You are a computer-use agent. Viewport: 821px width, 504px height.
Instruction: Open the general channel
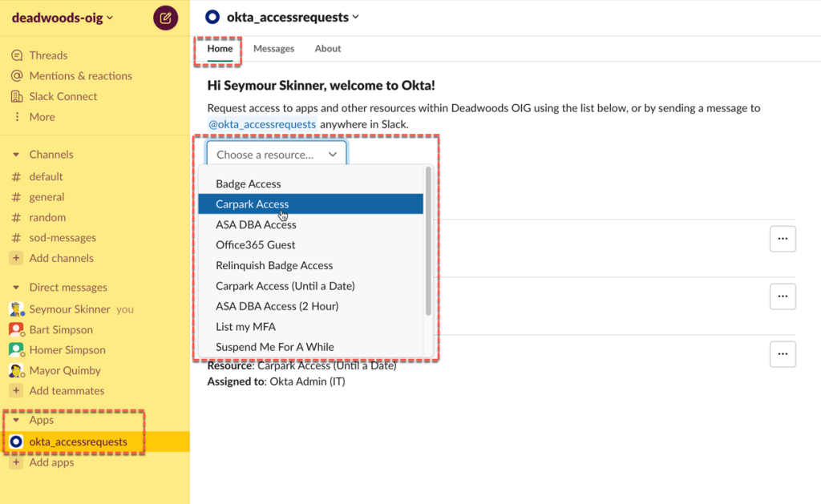pos(47,197)
